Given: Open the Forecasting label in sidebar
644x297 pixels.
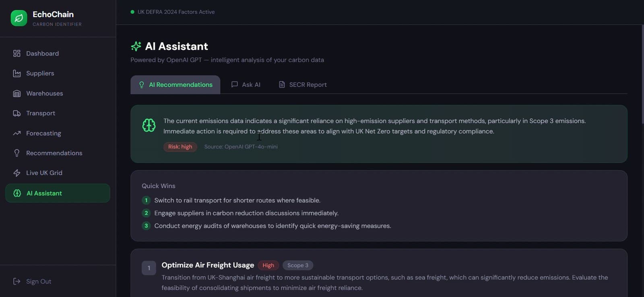Looking at the screenshot, I should (43, 133).
